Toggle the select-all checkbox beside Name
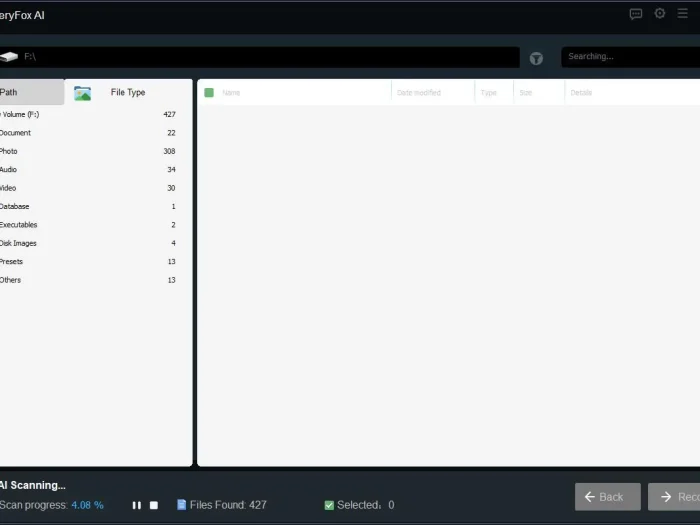Image resolution: width=700 pixels, height=525 pixels. coord(209,93)
